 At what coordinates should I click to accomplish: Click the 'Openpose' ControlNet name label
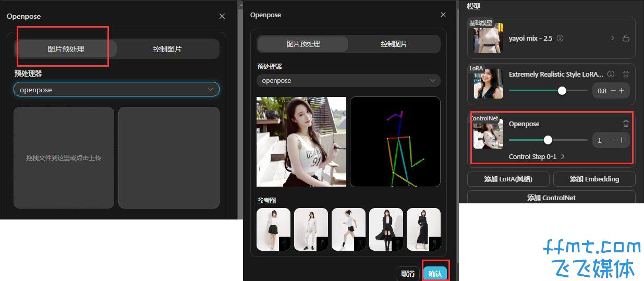524,124
